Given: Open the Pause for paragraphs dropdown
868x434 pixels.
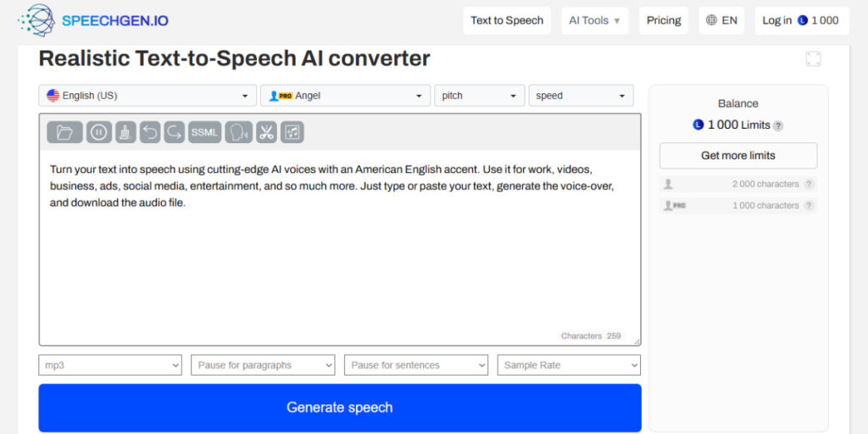Looking at the screenshot, I should pos(263,365).
